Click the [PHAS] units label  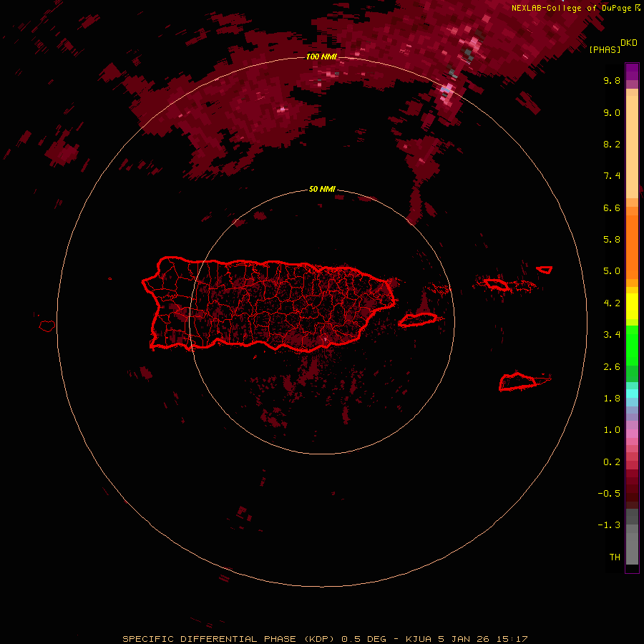pyautogui.click(x=605, y=49)
